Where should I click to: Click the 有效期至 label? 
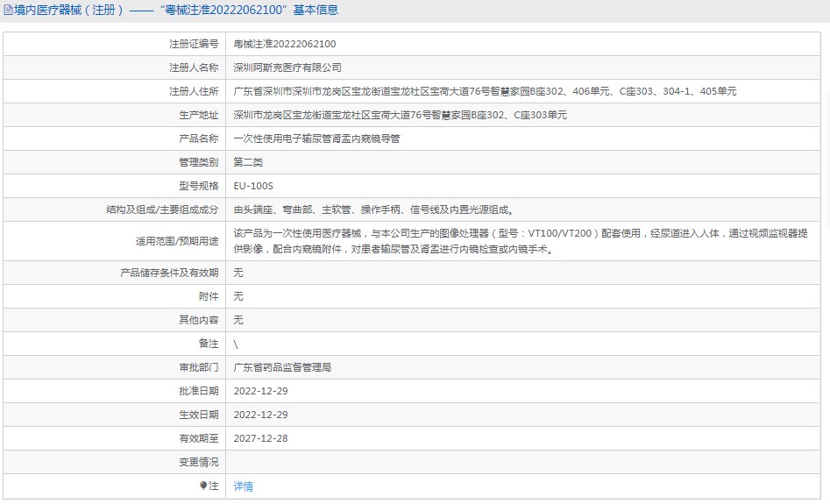click(198, 438)
